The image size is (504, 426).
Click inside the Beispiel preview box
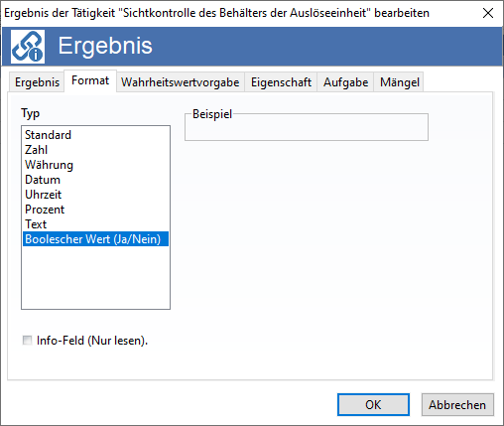pyautogui.click(x=307, y=128)
